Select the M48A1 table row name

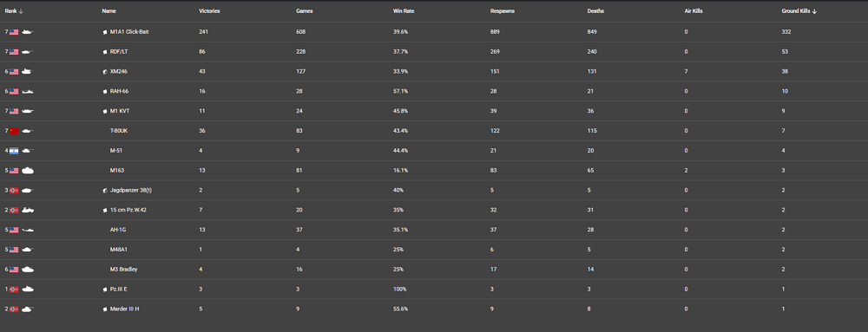pos(119,250)
